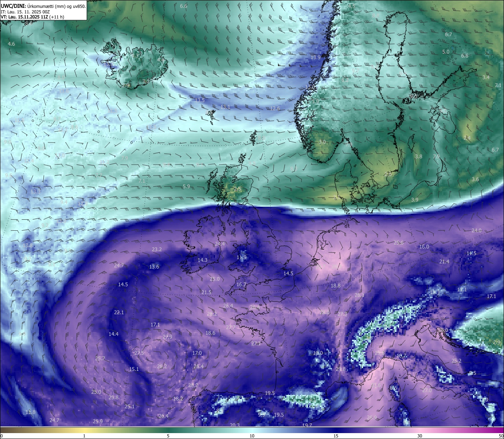Image resolution: width=504 pixels, height=439 pixels.
Task: Click the 24.0 value label
Action: (x=476, y=230)
